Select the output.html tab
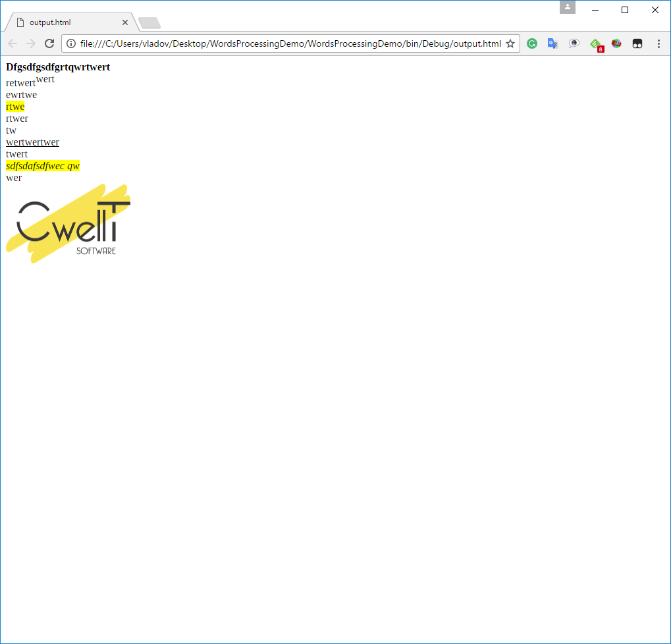The height and width of the screenshot is (644, 671). click(72, 22)
